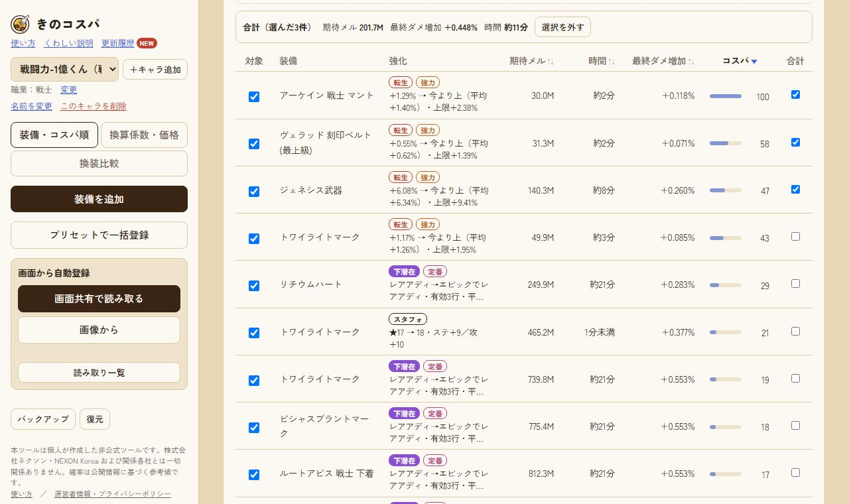The image size is (849, 504).
Task: Click the スタフォ badge in the table
Action: (408, 319)
